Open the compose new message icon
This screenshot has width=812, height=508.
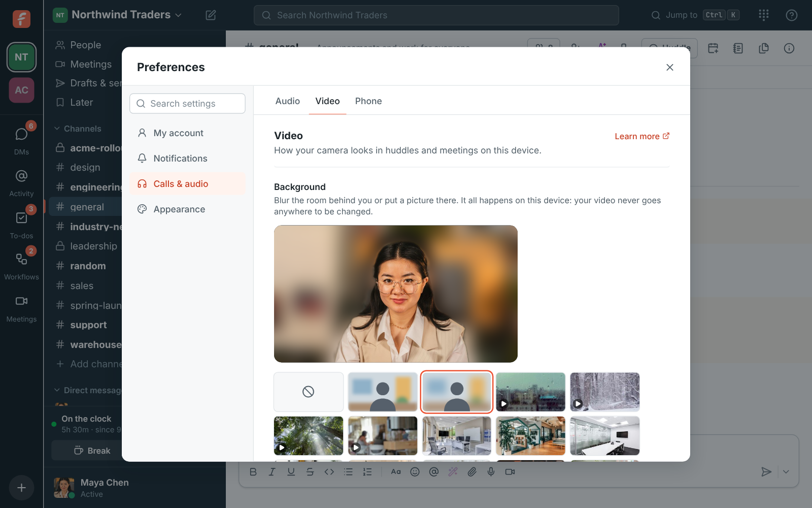[211, 15]
